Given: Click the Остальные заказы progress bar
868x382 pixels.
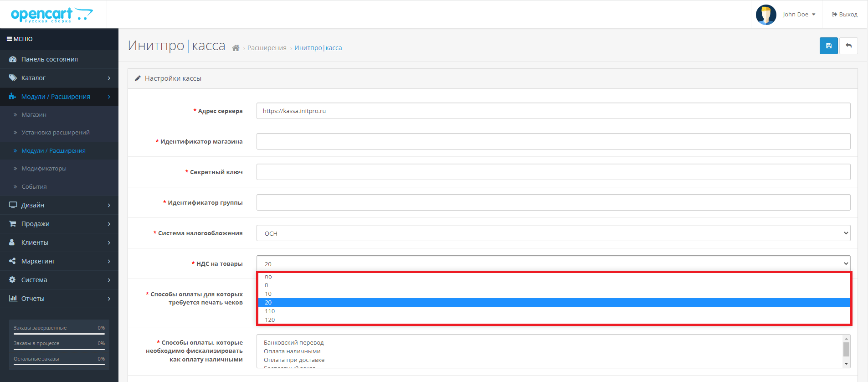Looking at the screenshot, I should 59,365.
